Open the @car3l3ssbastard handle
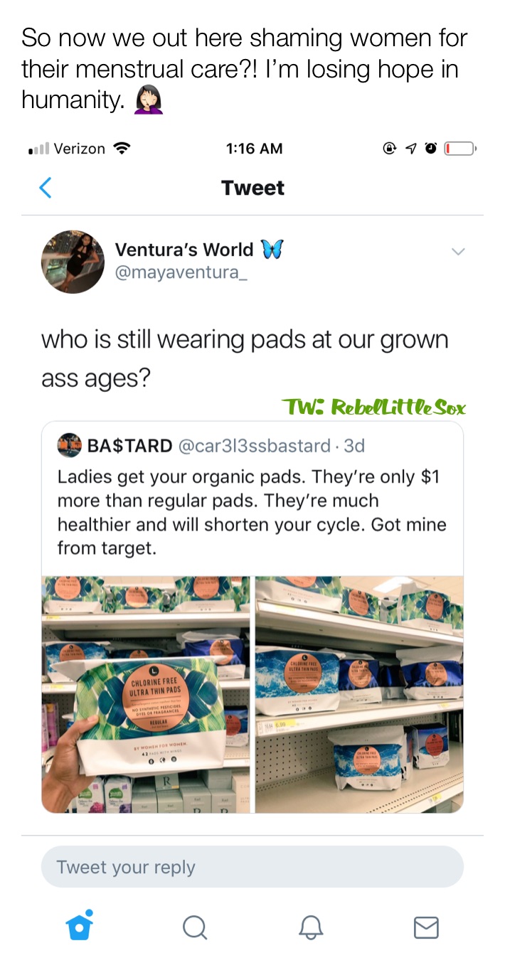Viewport: 505px width, 980px height. click(x=253, y=446)
